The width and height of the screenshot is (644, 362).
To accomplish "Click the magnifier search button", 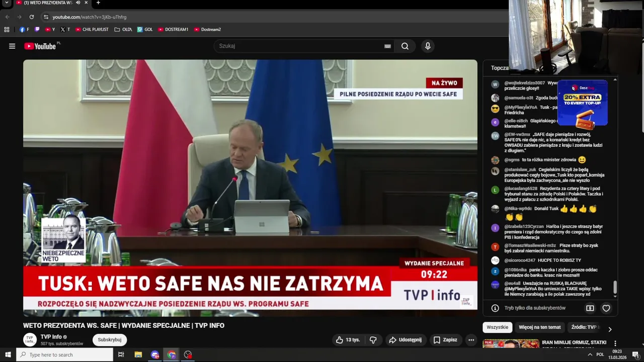I will point(405,46).
